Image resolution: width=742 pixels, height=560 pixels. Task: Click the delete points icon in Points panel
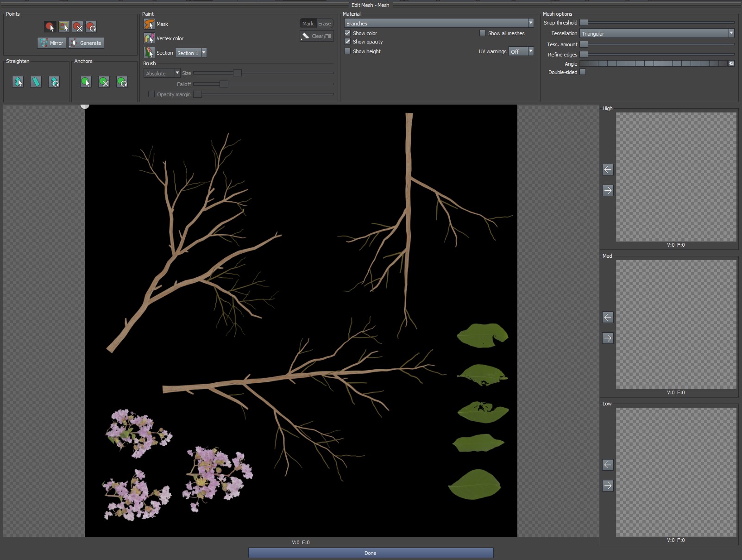click(78, 26)
